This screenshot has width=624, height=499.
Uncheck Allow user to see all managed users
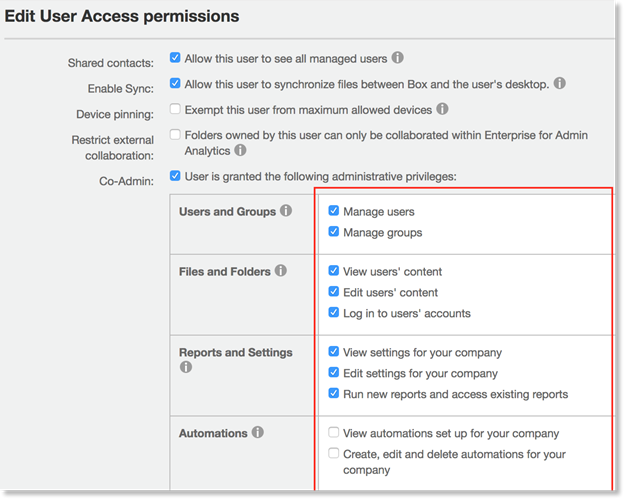(176, 58)
